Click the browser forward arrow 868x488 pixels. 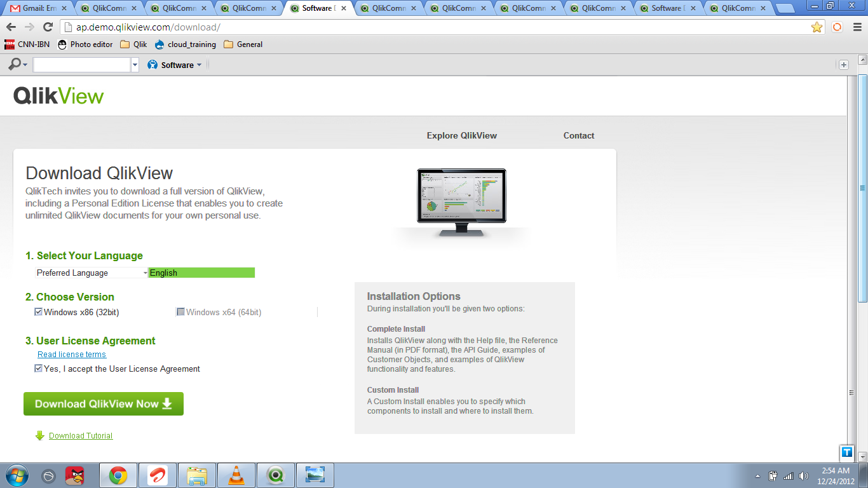click(x=29, y=27)
